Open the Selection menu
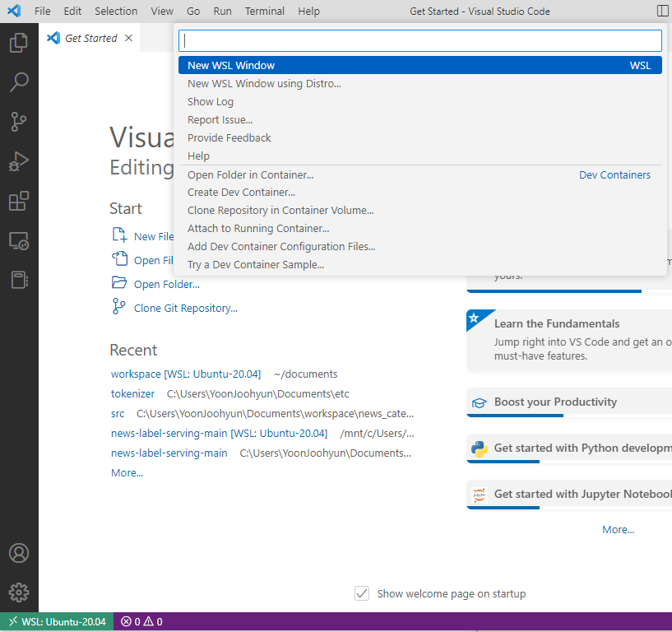This screenshot has width=672, height=632. (116, 12)
